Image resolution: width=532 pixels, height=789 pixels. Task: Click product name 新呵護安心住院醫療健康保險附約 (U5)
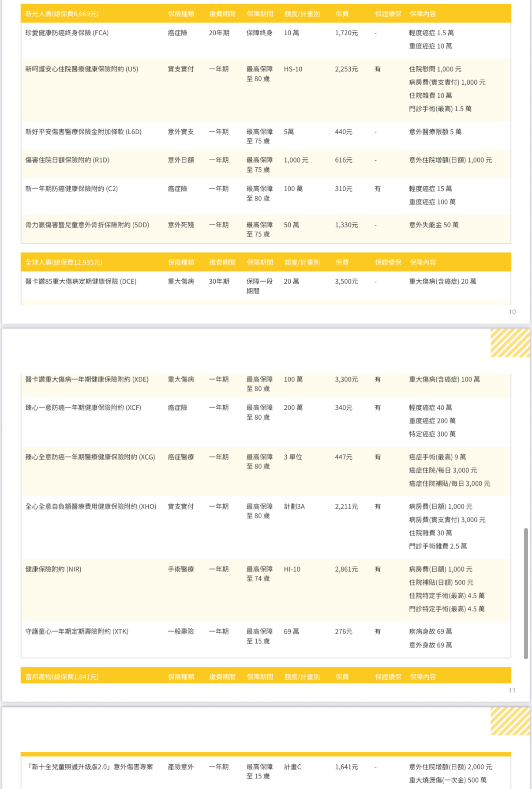[82, 69]
